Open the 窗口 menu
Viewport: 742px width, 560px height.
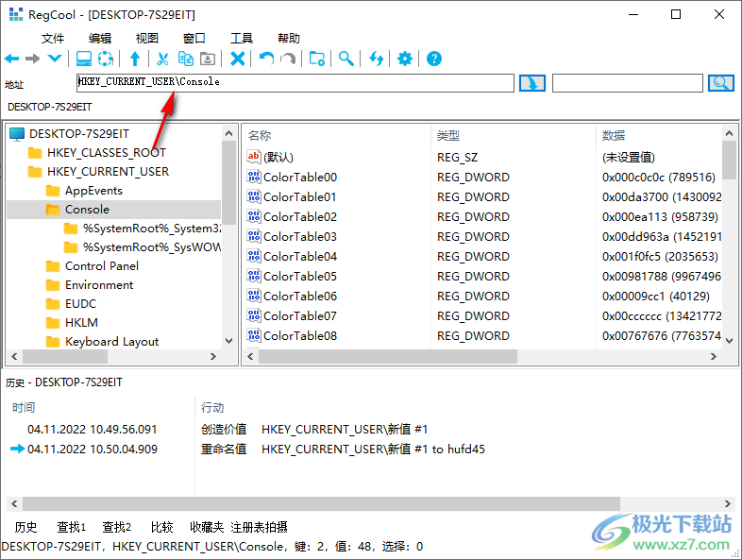click(x=194, y=39)
